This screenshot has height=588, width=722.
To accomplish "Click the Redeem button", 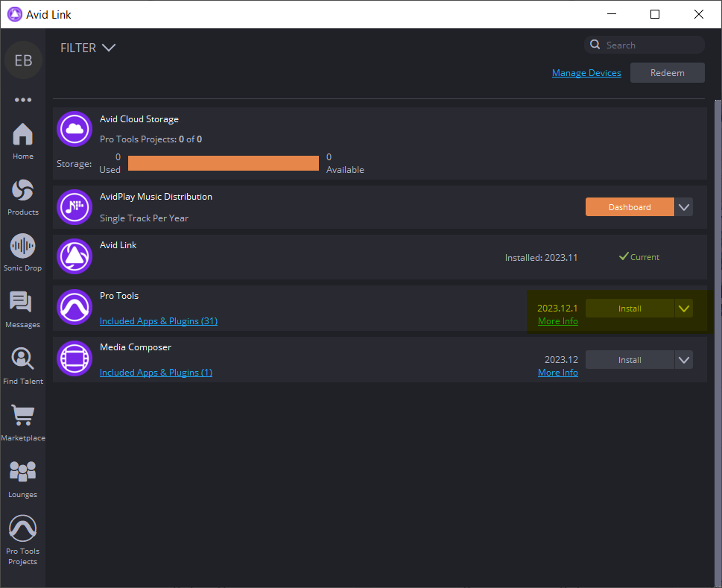I will [x=667, y=73].
